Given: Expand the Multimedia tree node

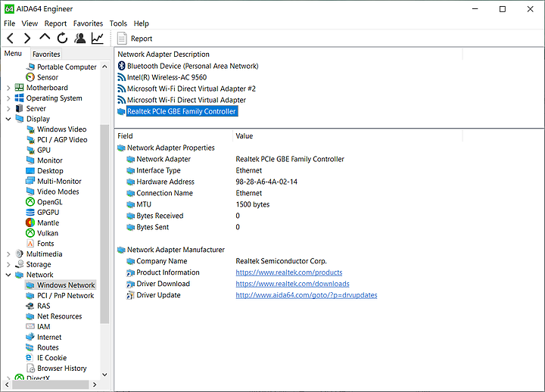Looking at the screenshot, I should pyautogui.click(x=8, y=254).
